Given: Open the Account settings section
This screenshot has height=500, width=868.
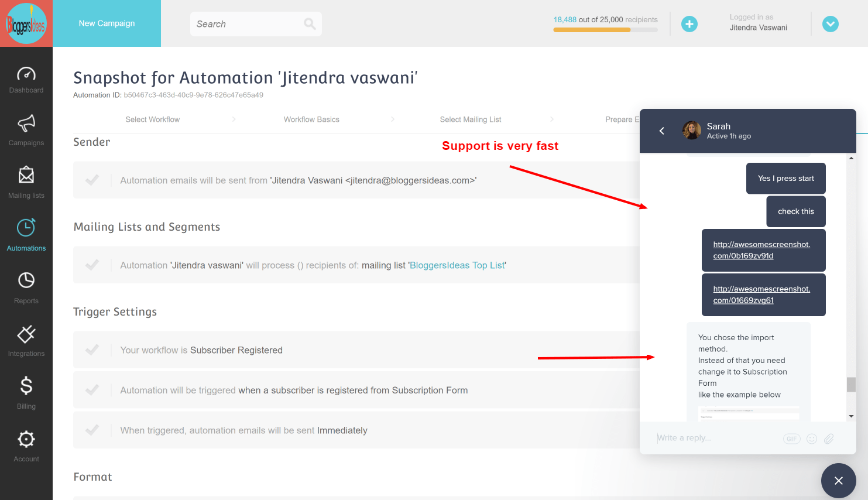Looking at the screenshot, I should point(26,446).
